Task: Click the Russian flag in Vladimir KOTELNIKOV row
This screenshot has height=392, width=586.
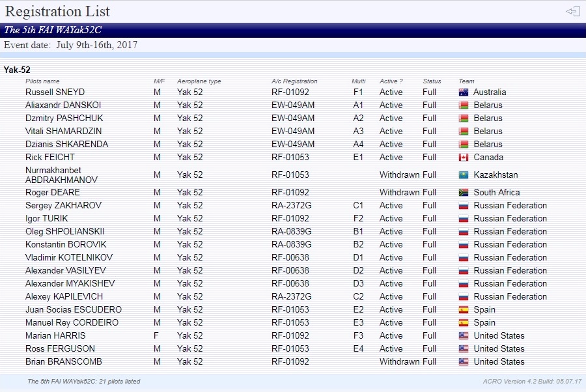Action: click(464, 258)
